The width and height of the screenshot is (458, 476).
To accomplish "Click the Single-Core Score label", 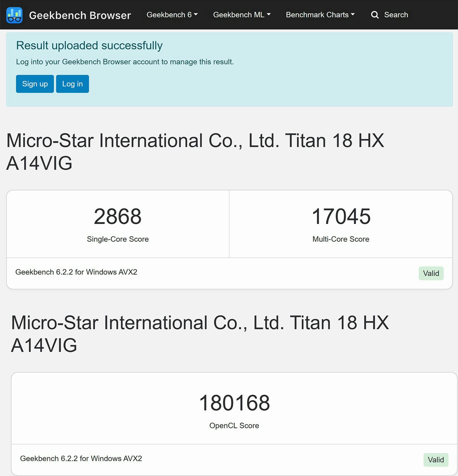I will tap(118, 239).
